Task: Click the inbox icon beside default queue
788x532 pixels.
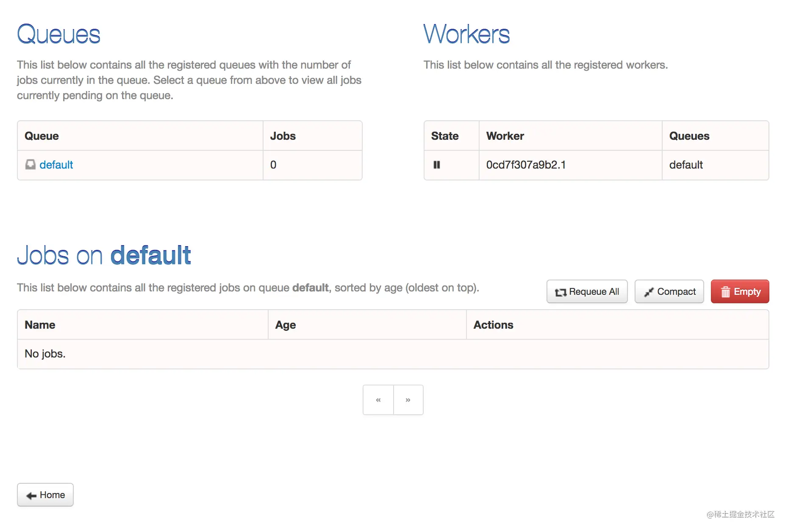Action: tap(31, 164)
